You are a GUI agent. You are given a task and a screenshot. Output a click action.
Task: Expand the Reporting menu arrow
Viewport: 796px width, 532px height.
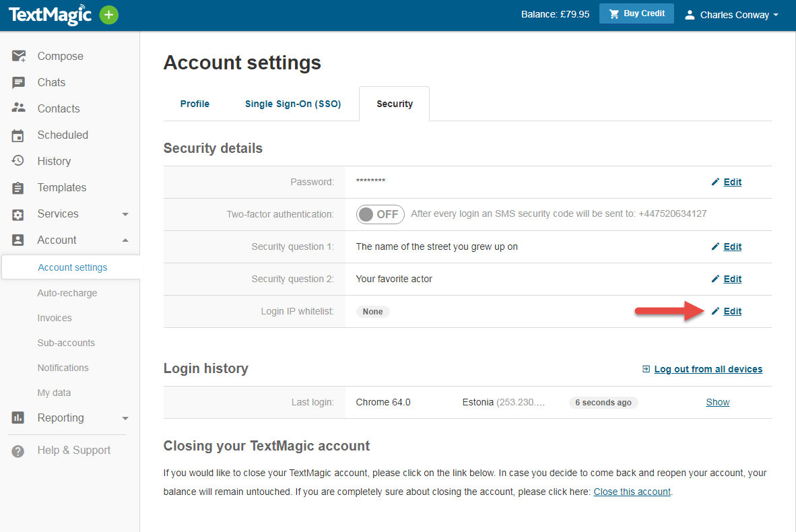[x=125, y=418]
